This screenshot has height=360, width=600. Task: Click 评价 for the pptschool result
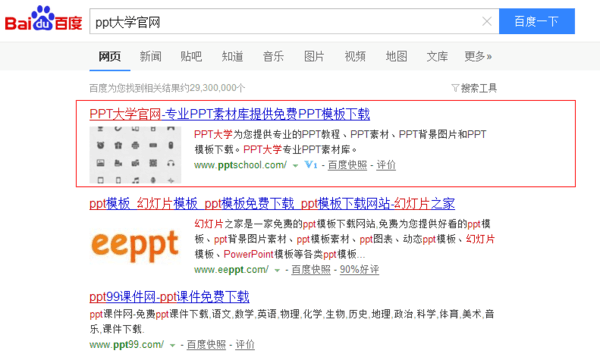tap(386, 165)
